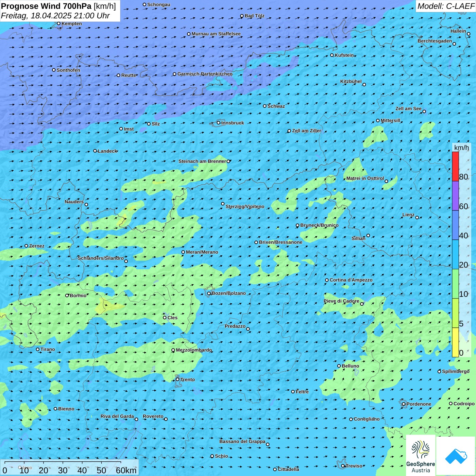476x476 pixels.
Task: Click the Kitzbühel label
Action: point(351,81)
